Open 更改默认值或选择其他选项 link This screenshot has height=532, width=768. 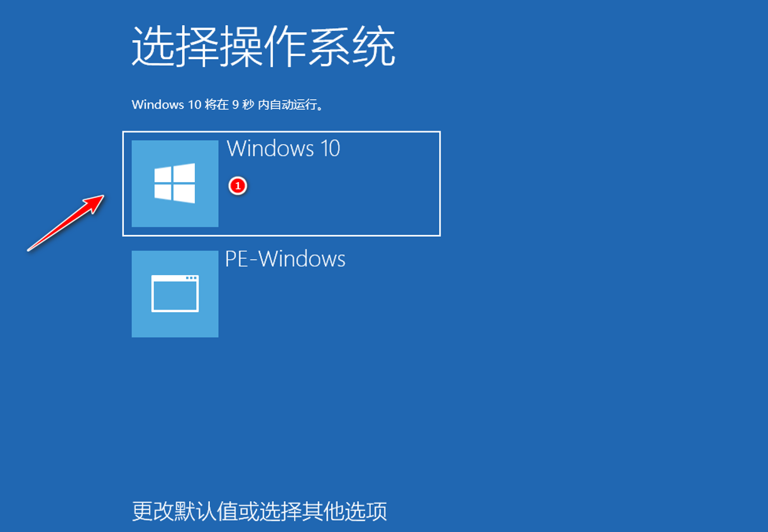click(260, 511)
